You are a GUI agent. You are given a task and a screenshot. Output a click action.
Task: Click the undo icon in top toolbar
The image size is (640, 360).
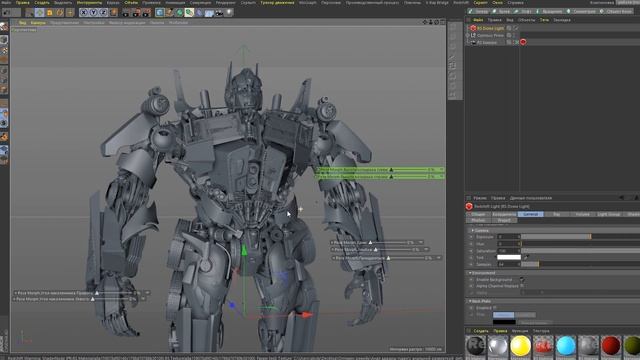[7, 13]
